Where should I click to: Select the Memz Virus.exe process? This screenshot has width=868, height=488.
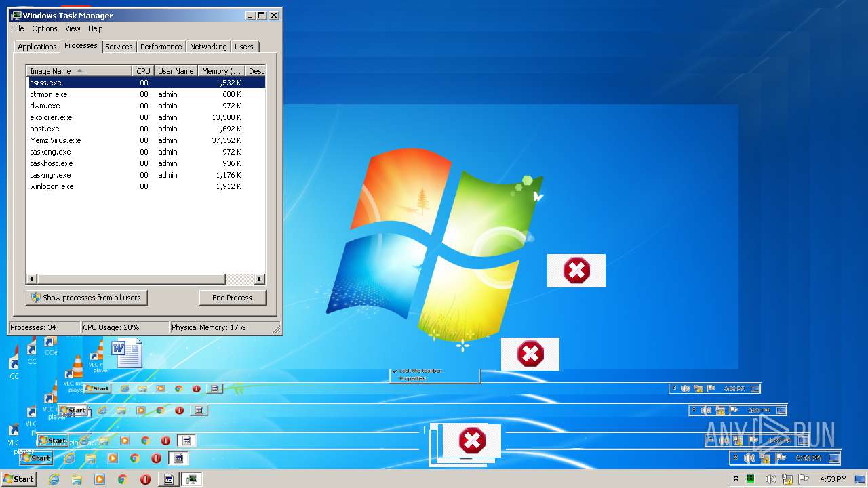[x=146, y=140]
